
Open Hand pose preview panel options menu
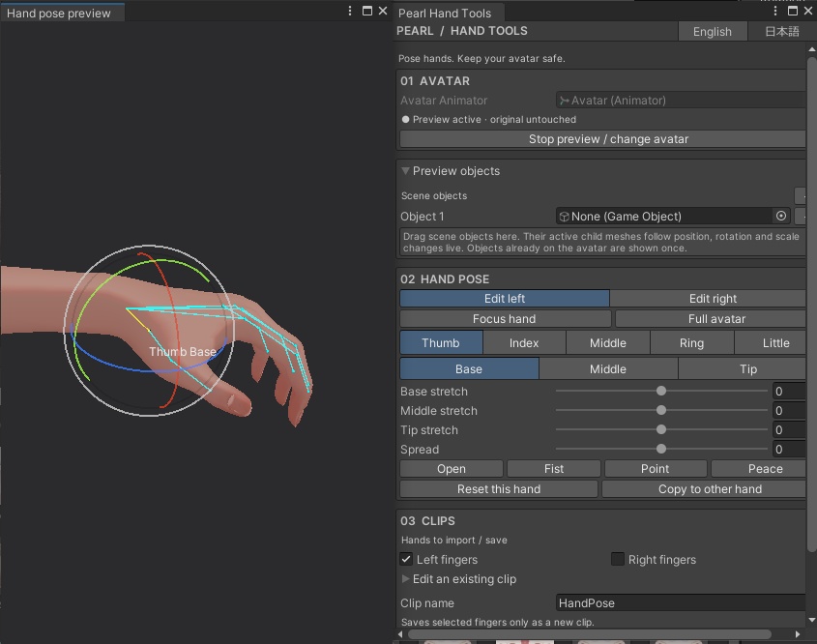coord(350,11)
